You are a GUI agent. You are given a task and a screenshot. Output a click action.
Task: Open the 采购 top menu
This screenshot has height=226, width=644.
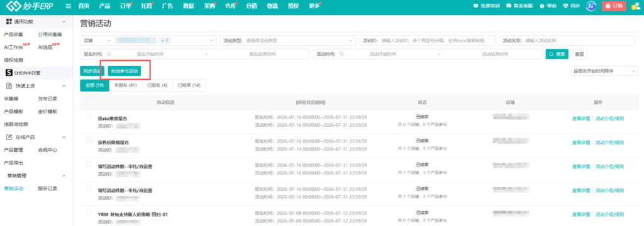(209, 6)
